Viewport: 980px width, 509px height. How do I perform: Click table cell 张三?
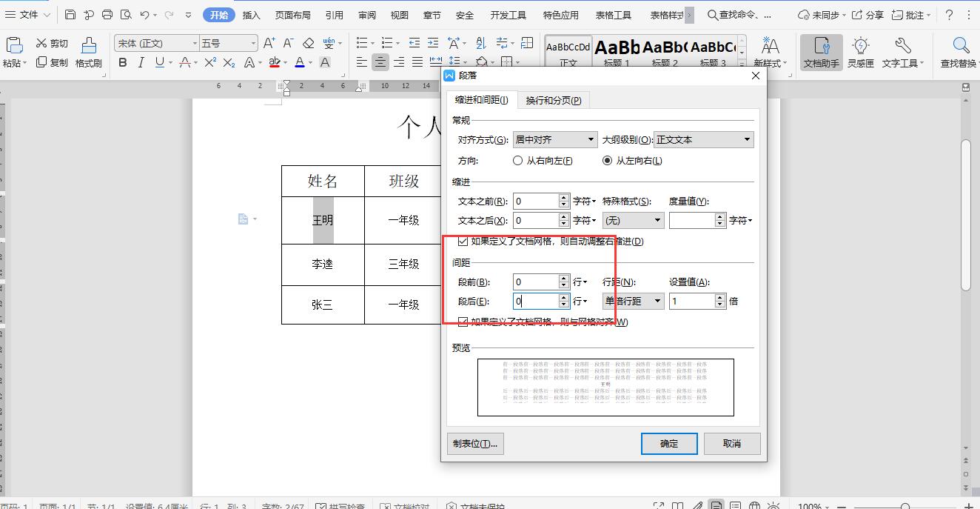click(323, 305)
